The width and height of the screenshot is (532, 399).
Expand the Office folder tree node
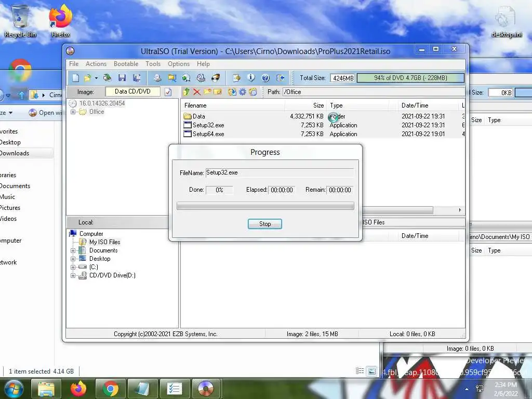click(x=73, y=112)
